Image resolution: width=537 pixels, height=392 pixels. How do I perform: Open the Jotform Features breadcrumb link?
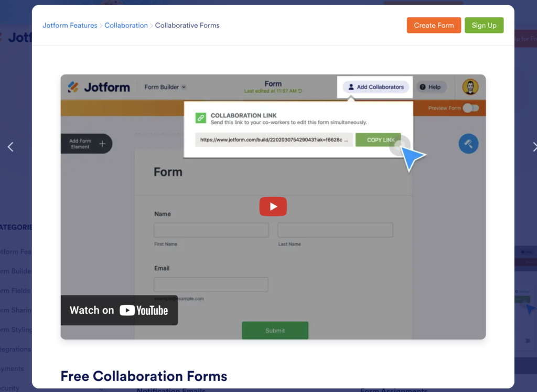(x=70, y=25)
